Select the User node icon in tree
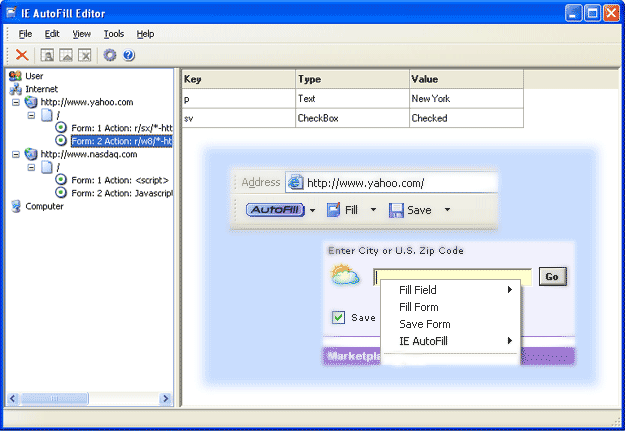The width and height of the screenshot is (626, 431). pos(15,75)
